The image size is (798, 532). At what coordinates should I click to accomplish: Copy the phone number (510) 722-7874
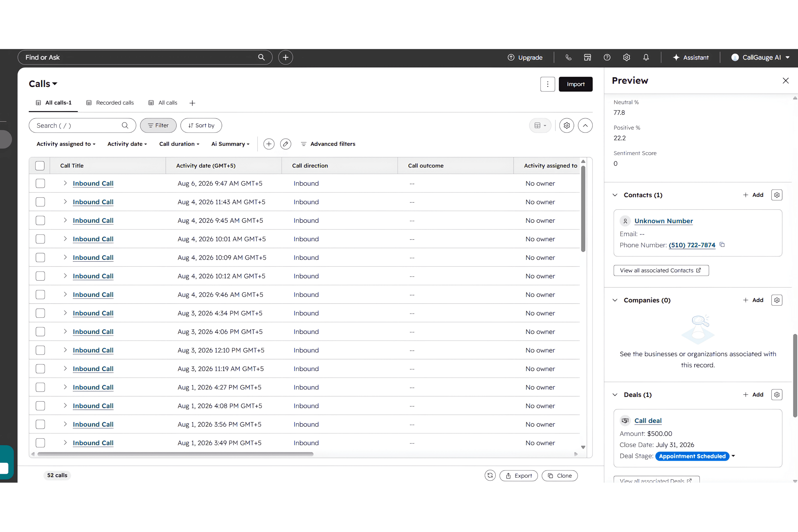point(722,245)
